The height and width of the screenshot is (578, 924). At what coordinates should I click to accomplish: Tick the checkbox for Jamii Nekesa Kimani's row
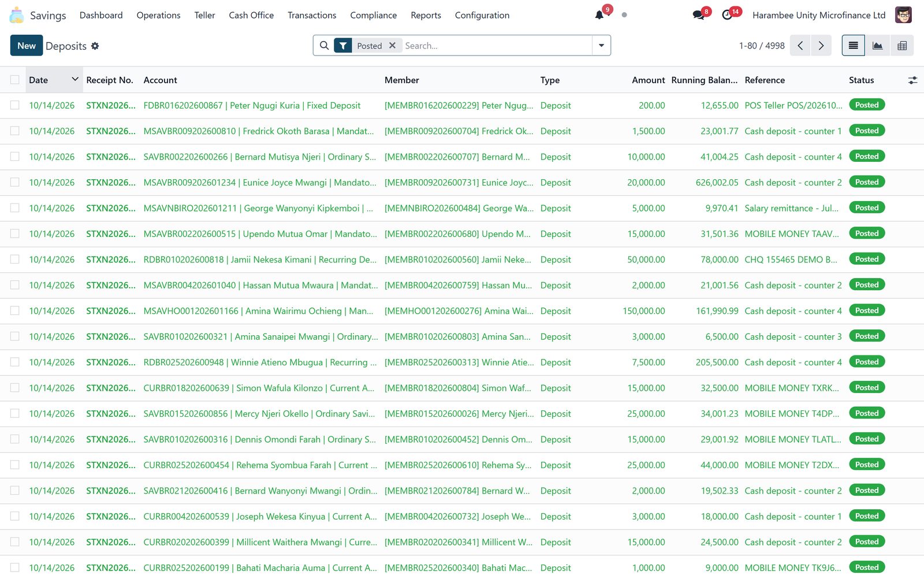click(15, 259)
